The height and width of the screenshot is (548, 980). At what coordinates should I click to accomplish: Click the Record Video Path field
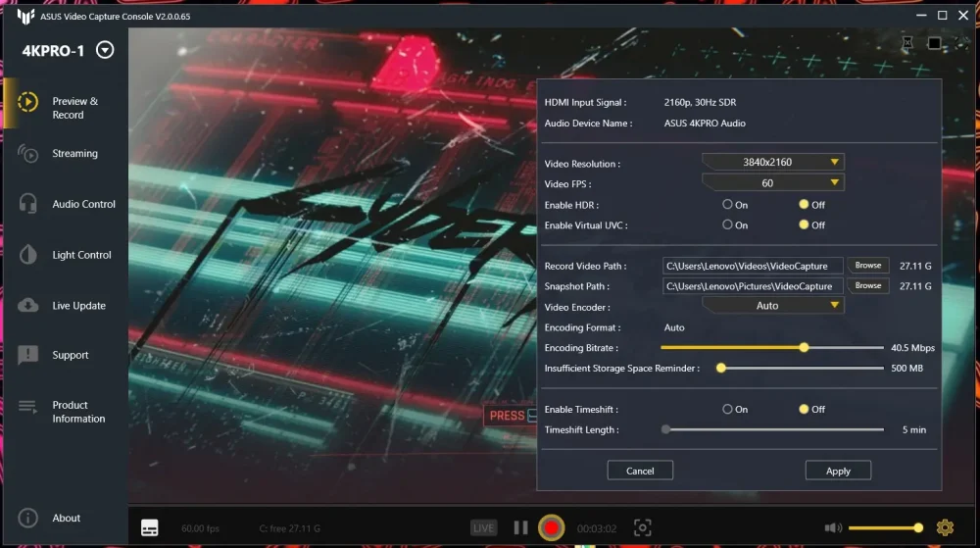[753, 266]
